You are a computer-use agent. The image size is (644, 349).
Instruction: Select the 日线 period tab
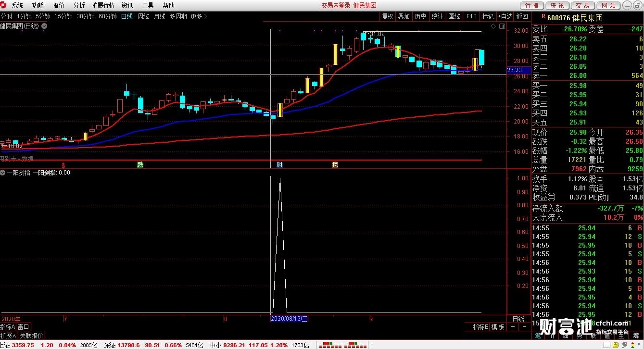(x=127, y=16)
